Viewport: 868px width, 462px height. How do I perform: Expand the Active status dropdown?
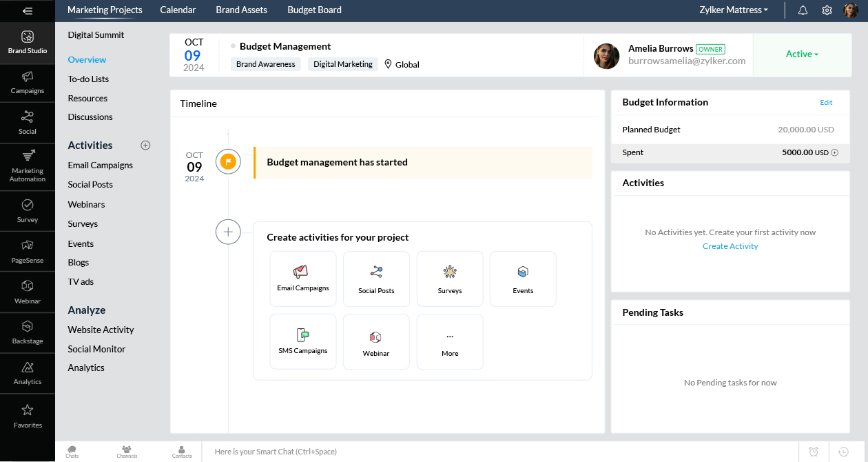[802, 54]
